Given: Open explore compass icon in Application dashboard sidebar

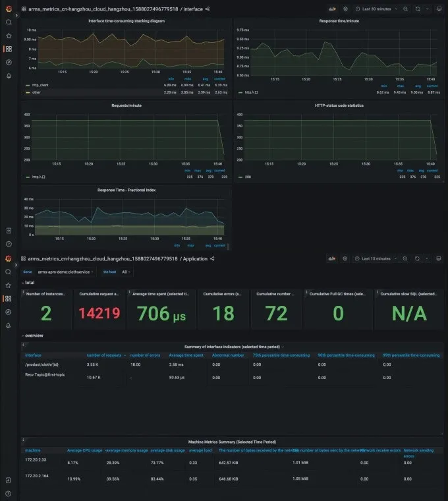Looking at the screenshot, I should (9, 312).
